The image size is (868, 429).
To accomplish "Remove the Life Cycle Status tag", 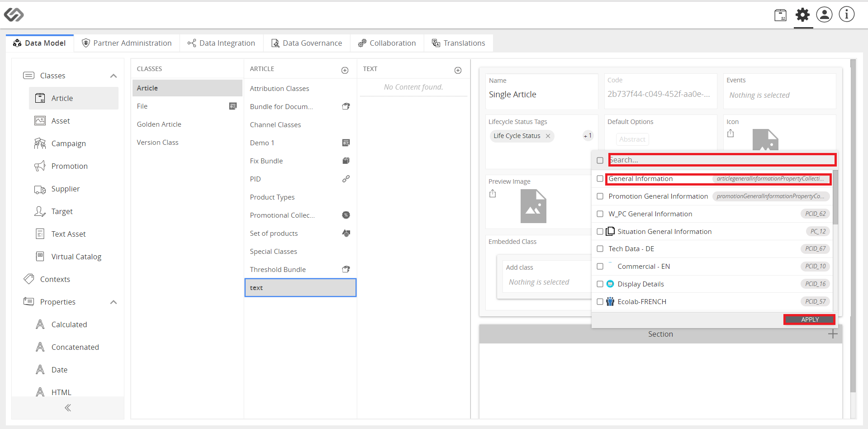I will pos(548,136).
